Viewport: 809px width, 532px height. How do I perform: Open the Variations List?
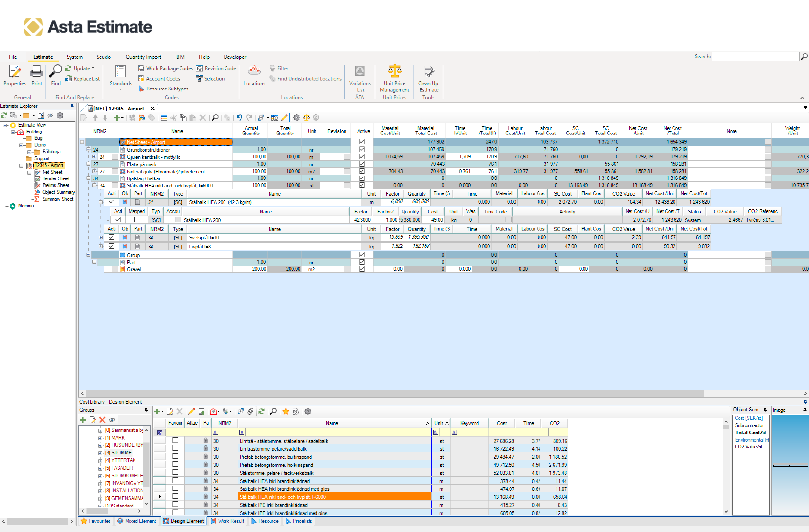tap(360, 78)
